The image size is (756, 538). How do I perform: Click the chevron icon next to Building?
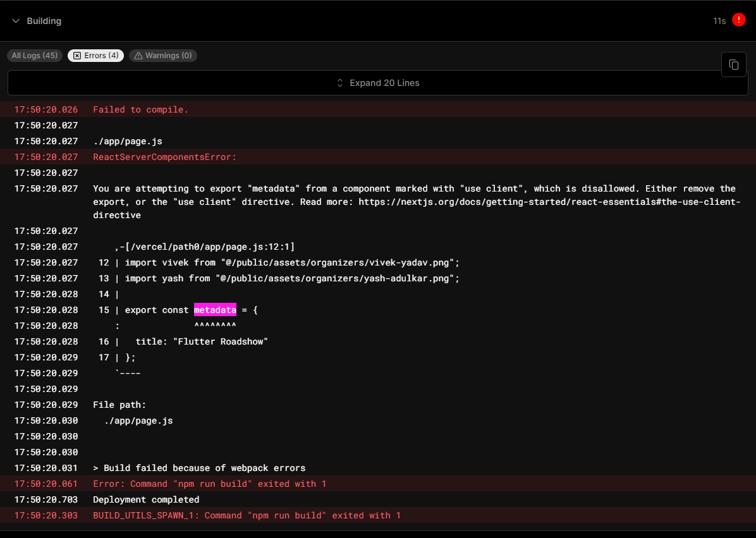[x=14, y=20]
